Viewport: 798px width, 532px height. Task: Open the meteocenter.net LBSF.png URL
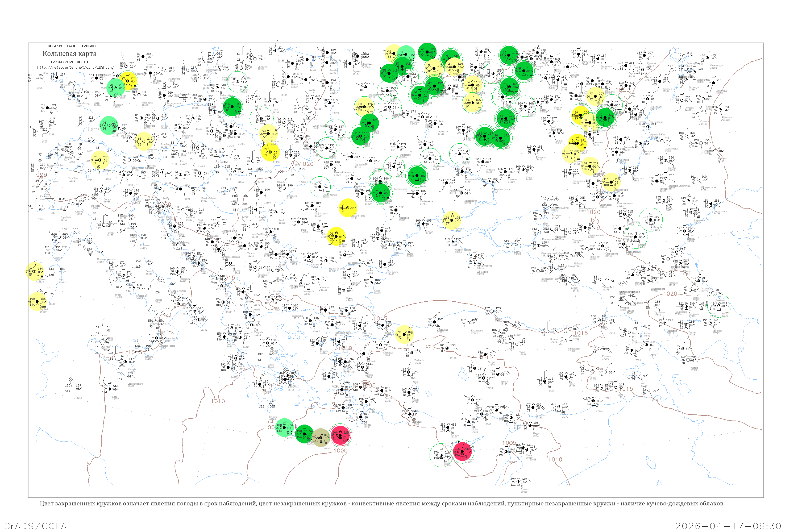(75, 67)
